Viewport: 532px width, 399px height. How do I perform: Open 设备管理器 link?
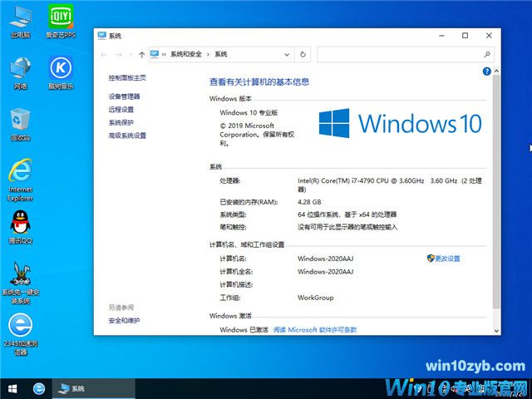124,96
